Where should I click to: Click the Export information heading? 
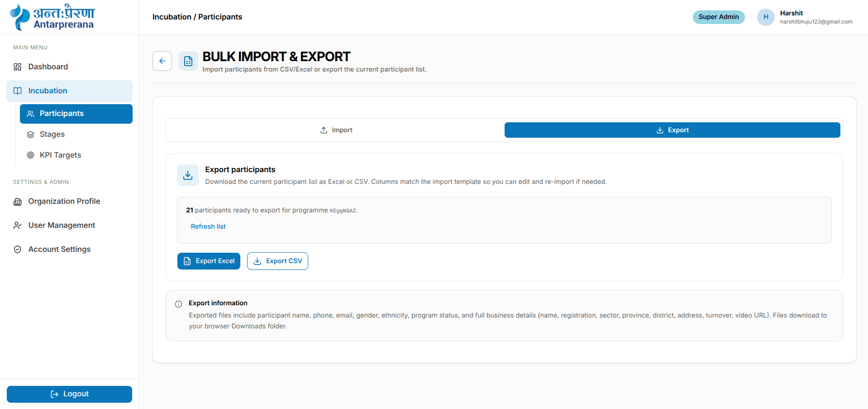click(x=218, y=303)
